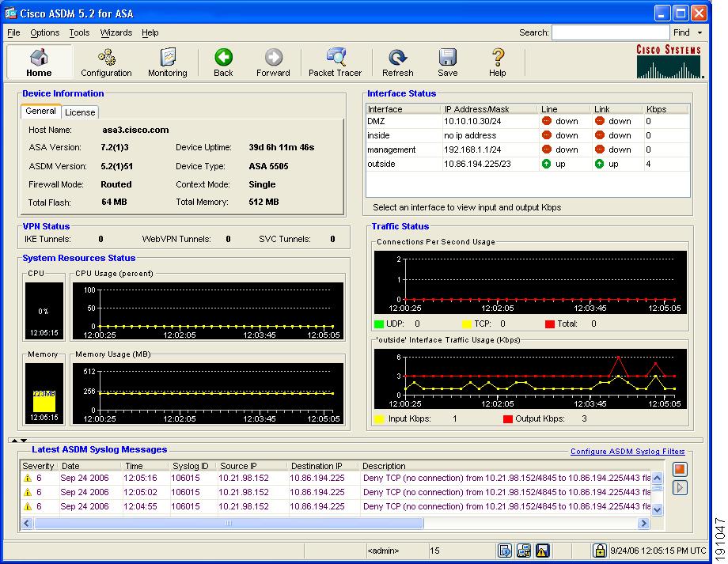Click the DMZ line status down icon

coord(547,121)
